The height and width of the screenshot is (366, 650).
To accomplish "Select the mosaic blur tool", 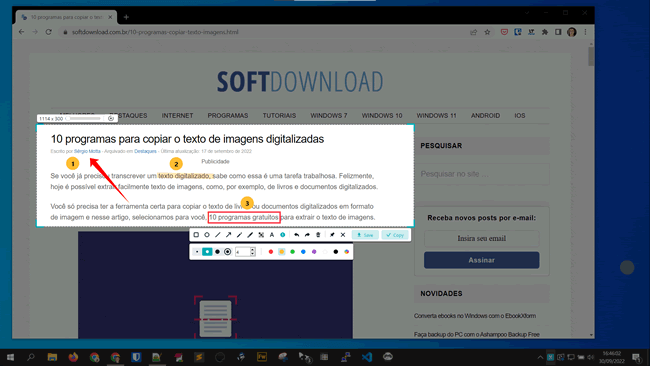I will (261, 235).
